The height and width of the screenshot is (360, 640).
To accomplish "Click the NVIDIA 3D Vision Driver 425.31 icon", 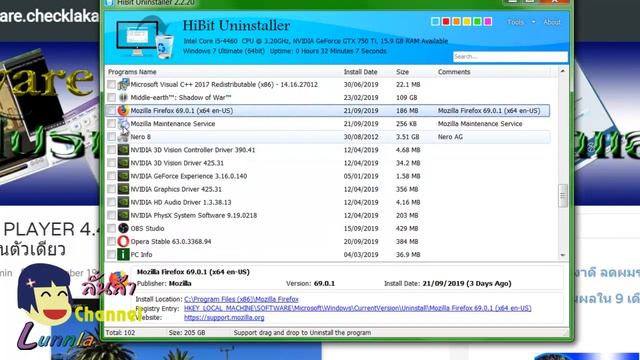I will tap(123, 163).
